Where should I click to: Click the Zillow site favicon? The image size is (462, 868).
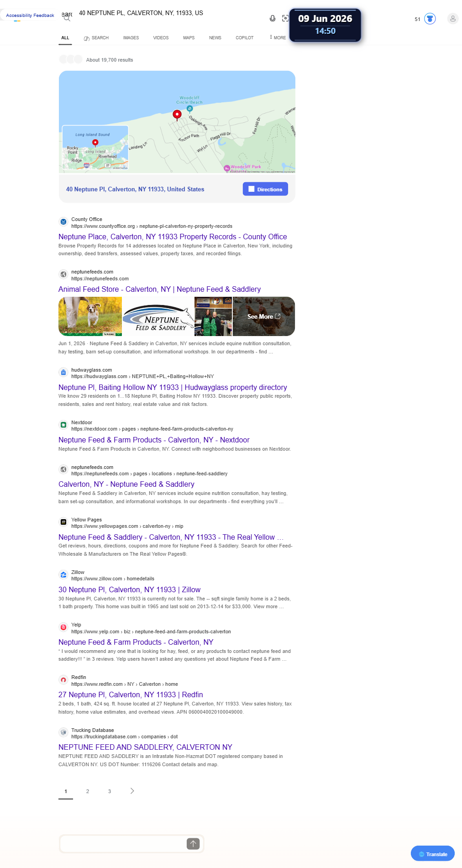point(63,575)
